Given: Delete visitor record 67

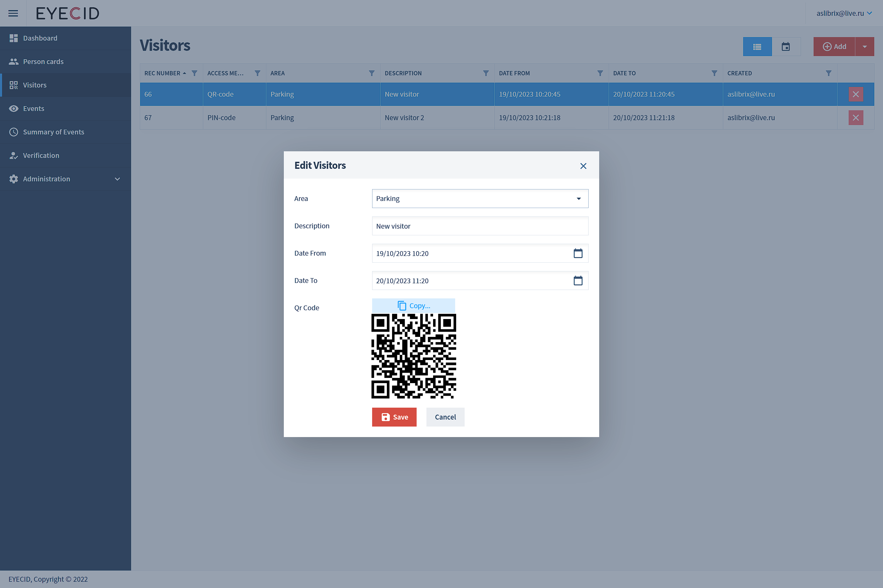Looking at the screenshot, I should point(856,118).
